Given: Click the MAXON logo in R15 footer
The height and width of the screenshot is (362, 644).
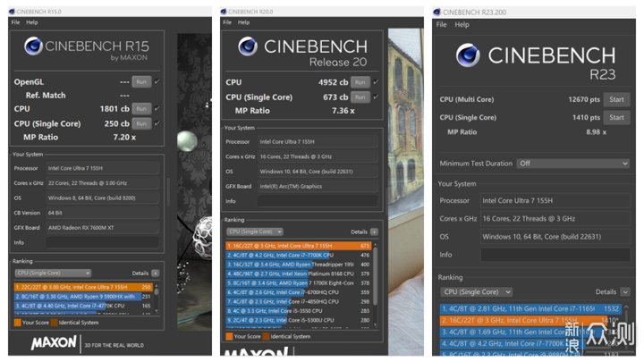Looking at the screenshot, I should click(54, 342).
